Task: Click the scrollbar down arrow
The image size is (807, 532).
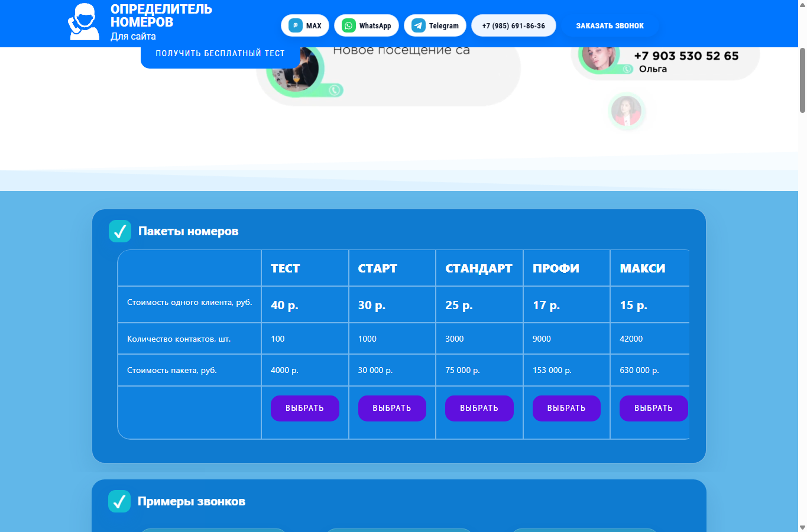Action: click(x=802, y=527)
